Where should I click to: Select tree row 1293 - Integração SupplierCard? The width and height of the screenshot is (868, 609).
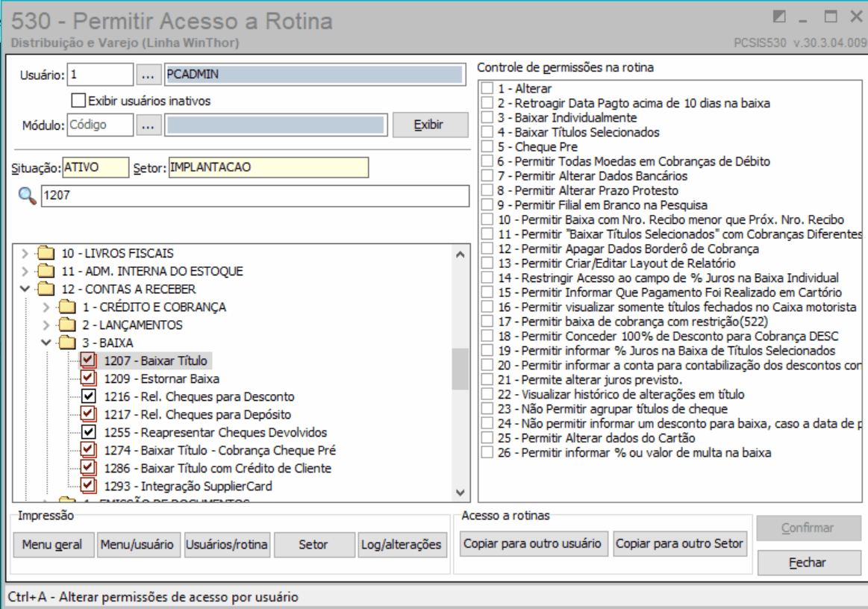188,486
